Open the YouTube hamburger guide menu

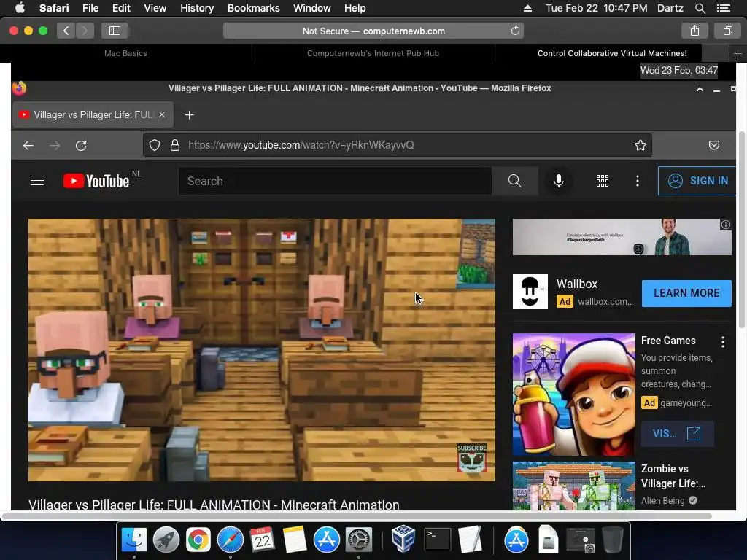pos(37,181)
